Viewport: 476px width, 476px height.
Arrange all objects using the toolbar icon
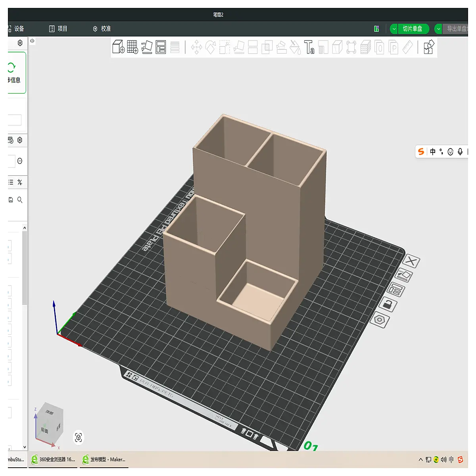pos(161,47)
